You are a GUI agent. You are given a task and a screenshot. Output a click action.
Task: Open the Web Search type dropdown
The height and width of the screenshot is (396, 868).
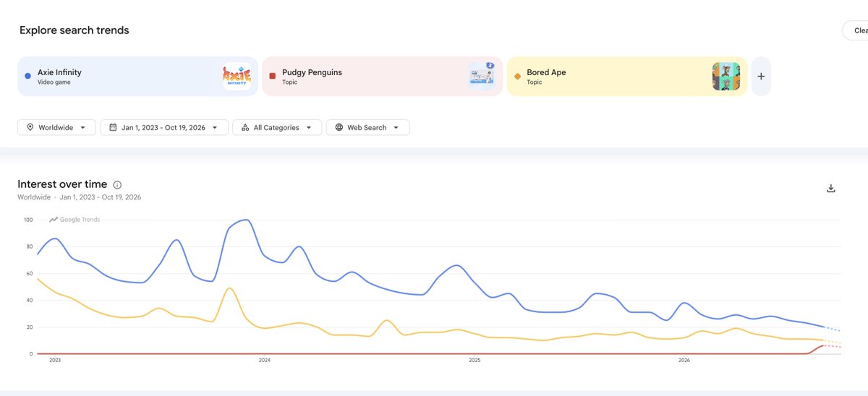368,127
